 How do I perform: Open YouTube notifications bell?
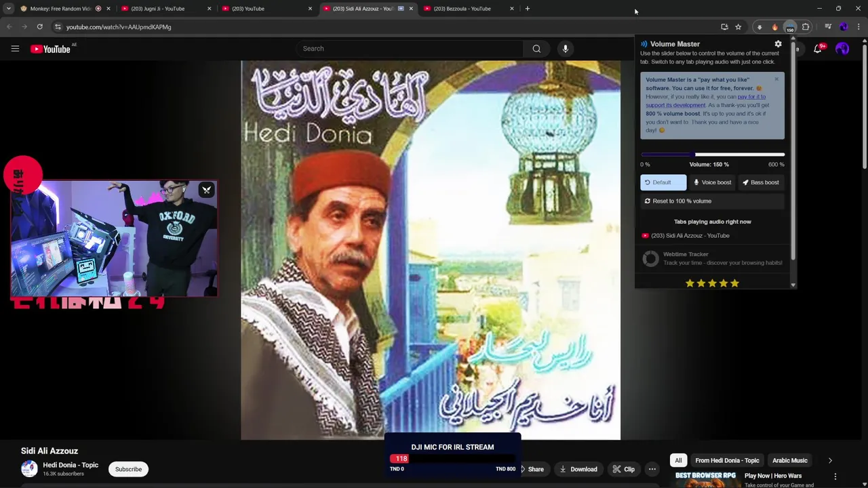(x=818, y=49)
